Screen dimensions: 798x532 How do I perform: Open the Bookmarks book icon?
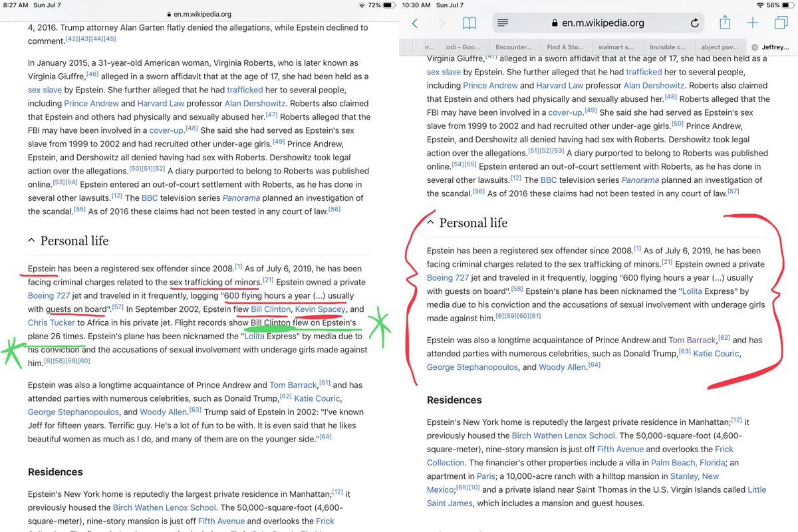(x=469, y=23)
